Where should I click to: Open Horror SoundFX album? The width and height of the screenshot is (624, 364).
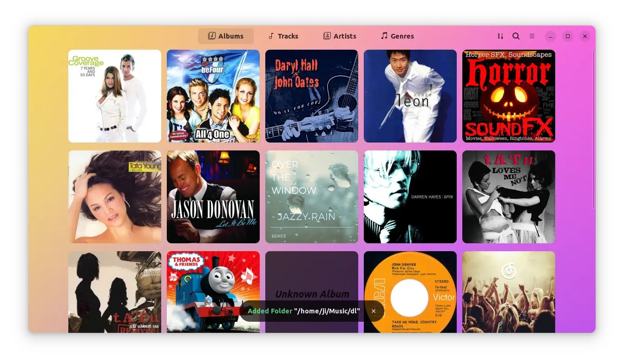click(509, 96)
